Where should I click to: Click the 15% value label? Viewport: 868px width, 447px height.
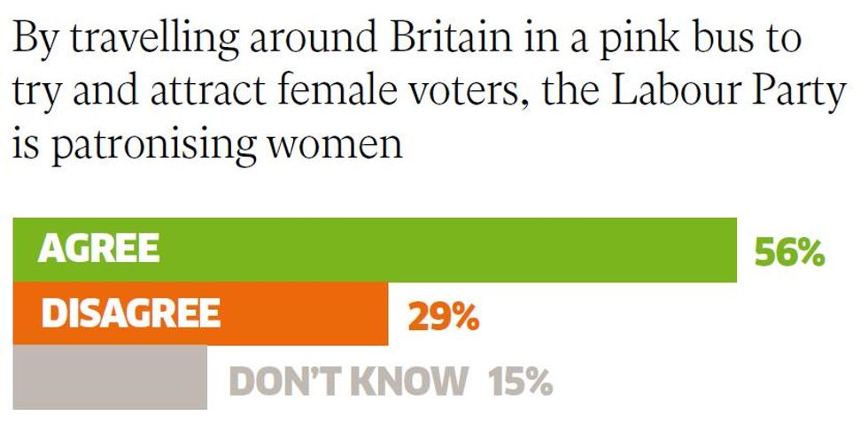520,381
